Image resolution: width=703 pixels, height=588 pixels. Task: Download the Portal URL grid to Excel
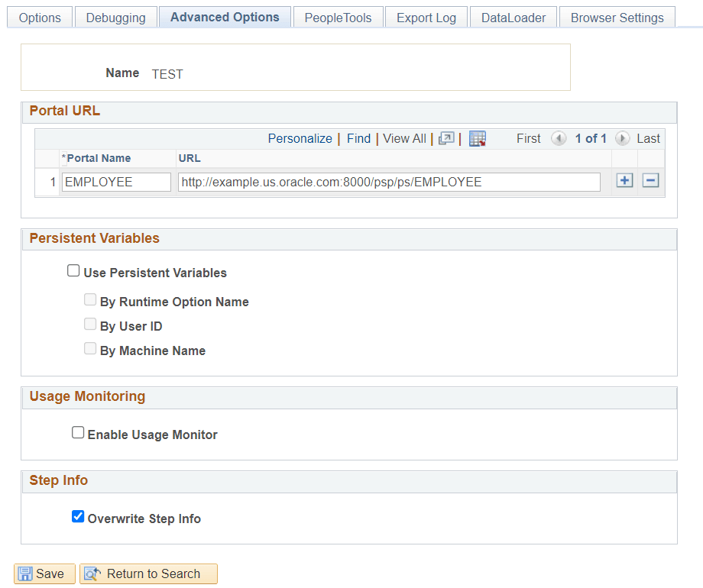(x=476, y=138)
